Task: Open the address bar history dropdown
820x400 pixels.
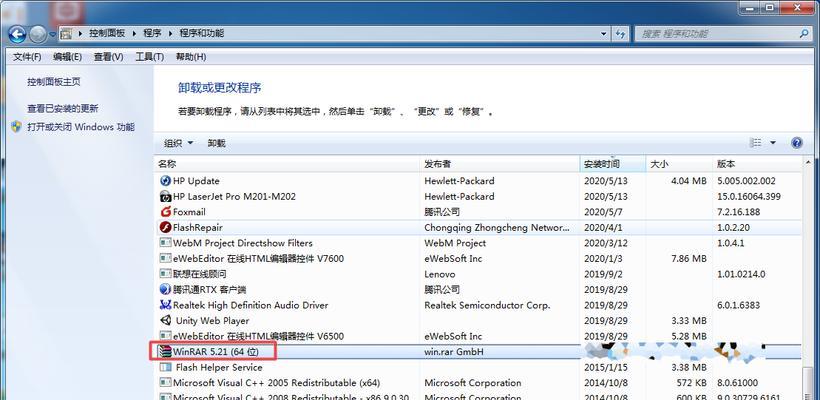Action: pos(604,33)
